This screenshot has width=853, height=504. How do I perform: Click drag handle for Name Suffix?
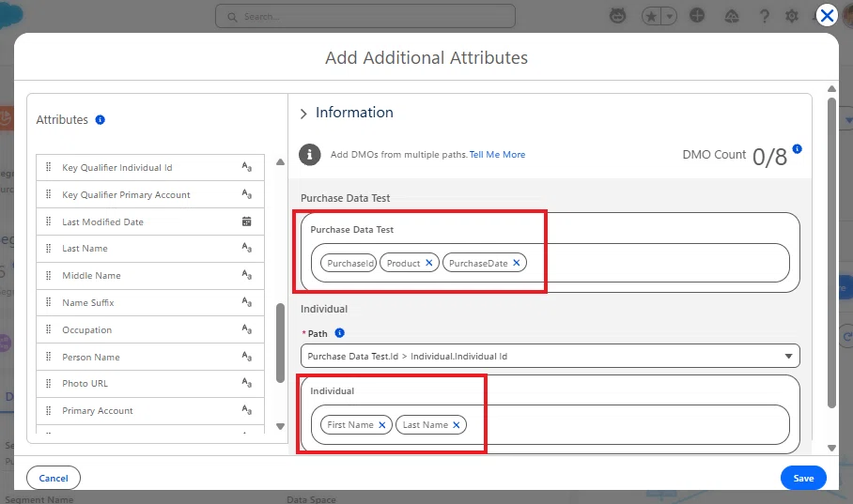click(49, 302)
